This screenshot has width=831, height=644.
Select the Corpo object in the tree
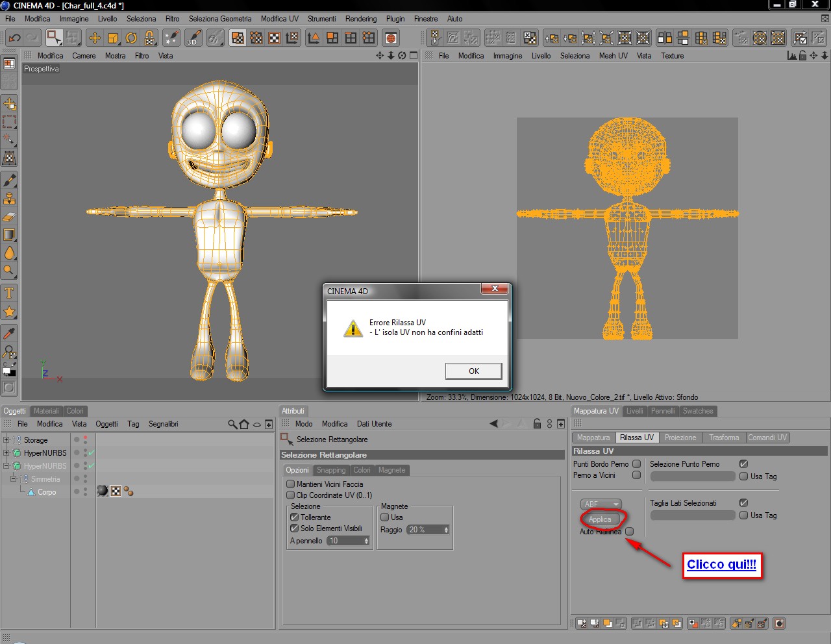tap(47, 492)
